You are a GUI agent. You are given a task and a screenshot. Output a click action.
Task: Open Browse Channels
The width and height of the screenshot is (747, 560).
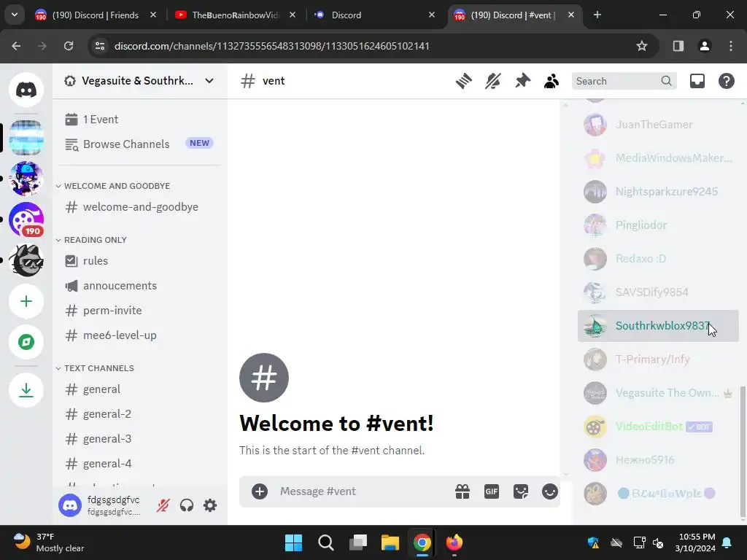click(x=139, y=144)
